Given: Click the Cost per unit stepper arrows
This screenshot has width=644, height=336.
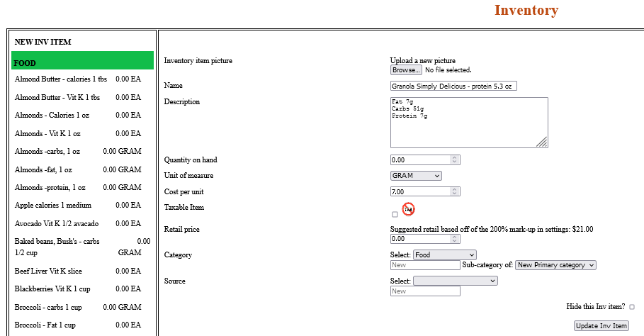Looking at the screenshot, I should (x=455, y=192).
